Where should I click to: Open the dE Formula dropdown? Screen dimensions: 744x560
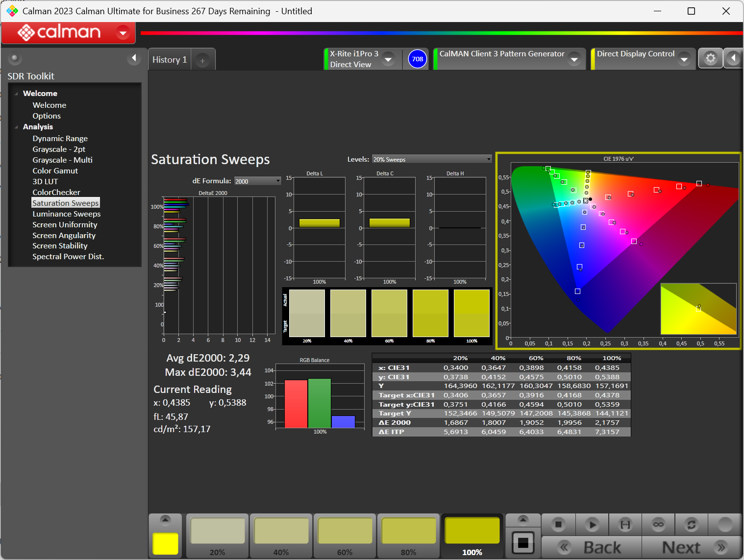coord(257,181)
